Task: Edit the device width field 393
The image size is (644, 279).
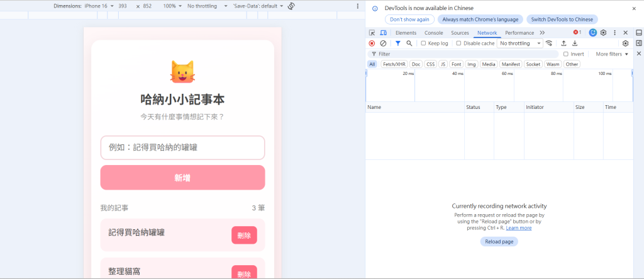Action: click(123, 6)
